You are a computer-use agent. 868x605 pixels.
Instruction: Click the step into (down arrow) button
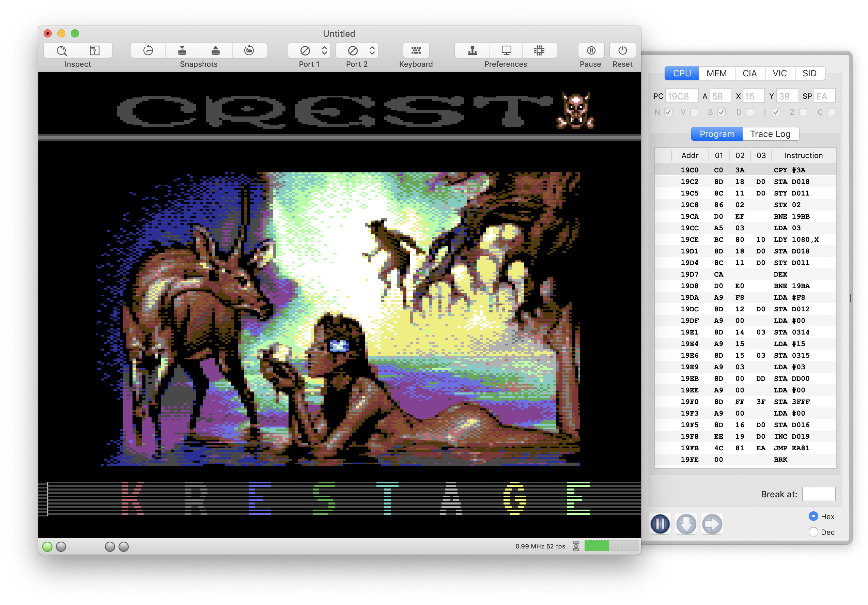pyautogui.click(x=686, y=524)
